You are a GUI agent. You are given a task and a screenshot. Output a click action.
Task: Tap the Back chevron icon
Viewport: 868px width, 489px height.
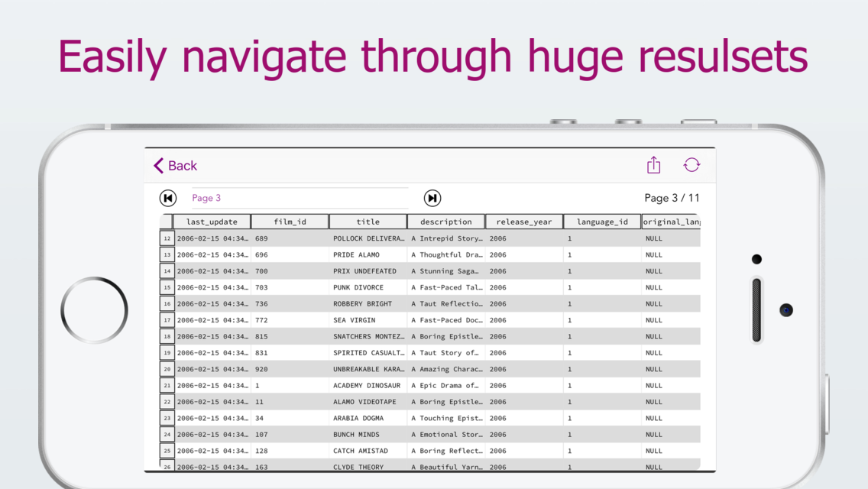click(158, 165)
